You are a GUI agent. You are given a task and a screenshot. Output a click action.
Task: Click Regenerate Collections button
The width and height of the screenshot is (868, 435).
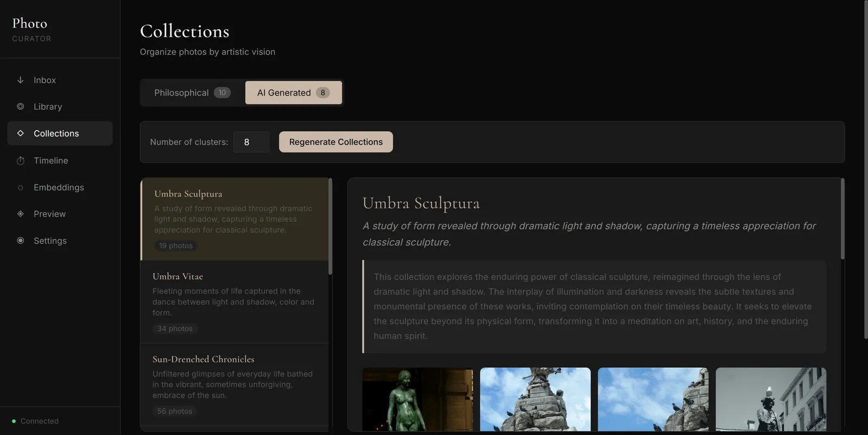coord(336,142)
